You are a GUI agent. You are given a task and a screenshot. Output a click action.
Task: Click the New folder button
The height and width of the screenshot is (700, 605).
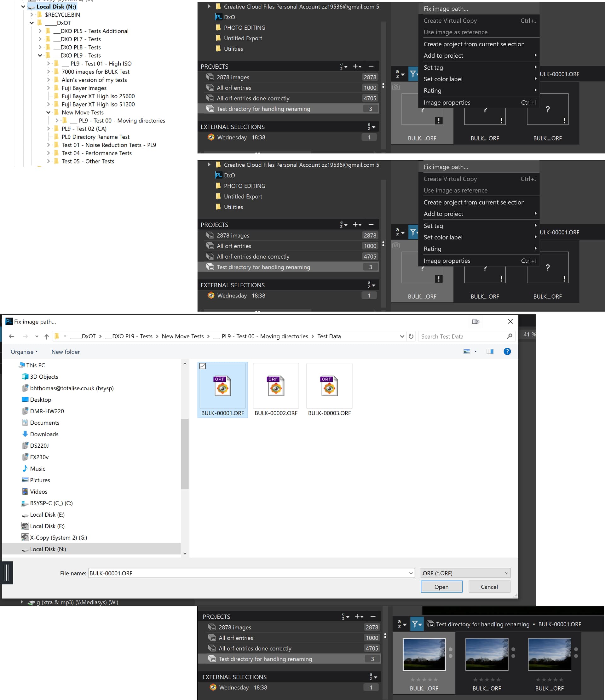tap(66, 352)
